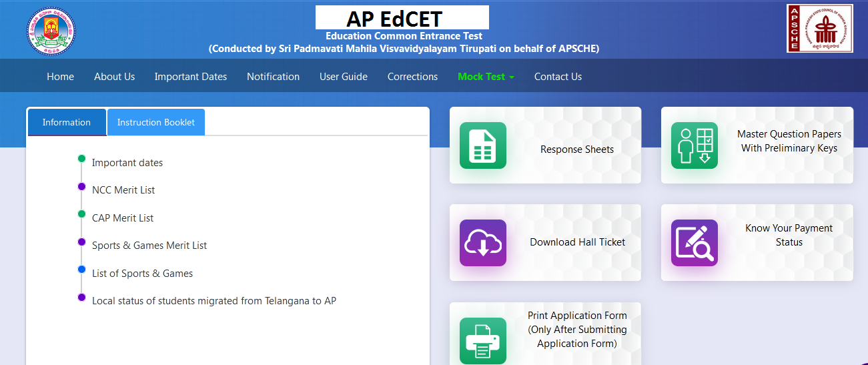Open the CAP Merit List link

123,218
